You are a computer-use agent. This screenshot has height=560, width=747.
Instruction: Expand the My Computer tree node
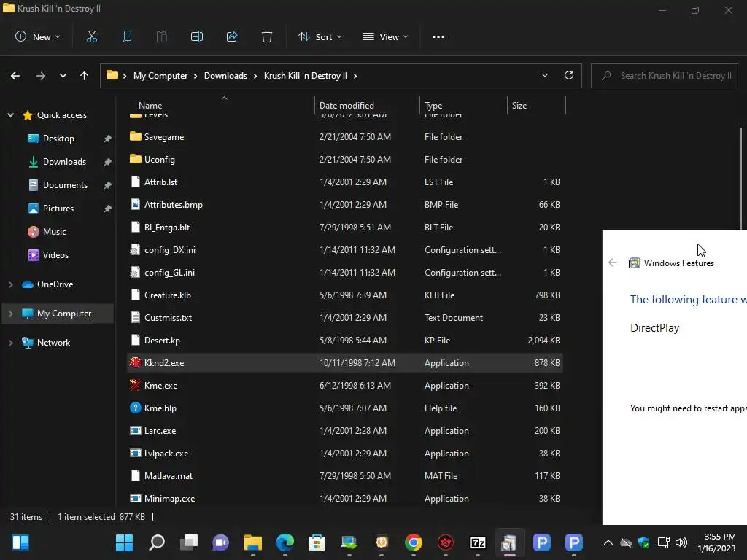pos(10,314)
